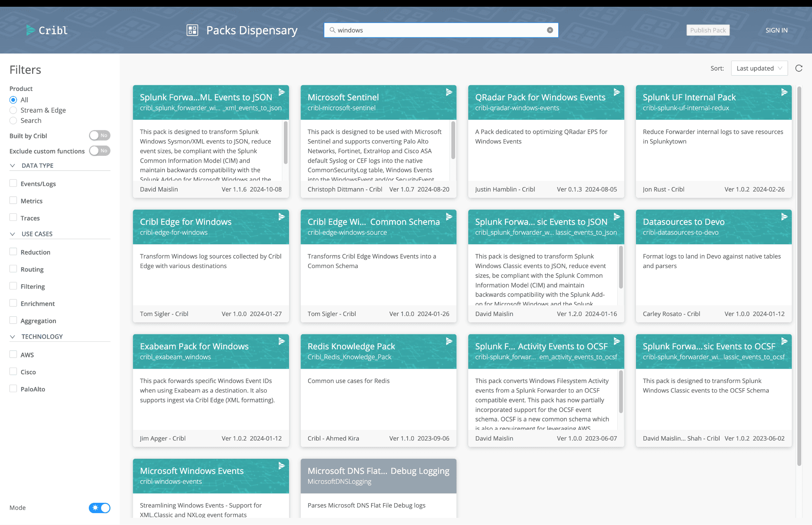Enable the Events/Logs checkbox
The image size is (812, 525).
[13, 183]
